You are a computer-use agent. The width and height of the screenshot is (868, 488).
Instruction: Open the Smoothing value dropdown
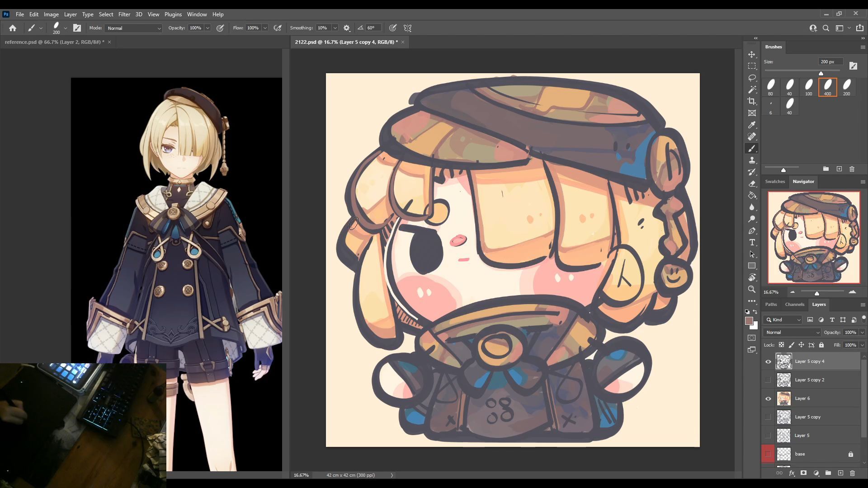click(x=335, y=28)
